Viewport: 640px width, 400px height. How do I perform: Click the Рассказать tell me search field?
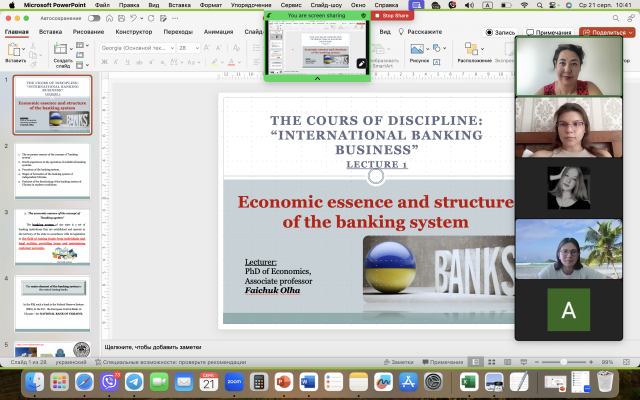[x=420, y=32]
